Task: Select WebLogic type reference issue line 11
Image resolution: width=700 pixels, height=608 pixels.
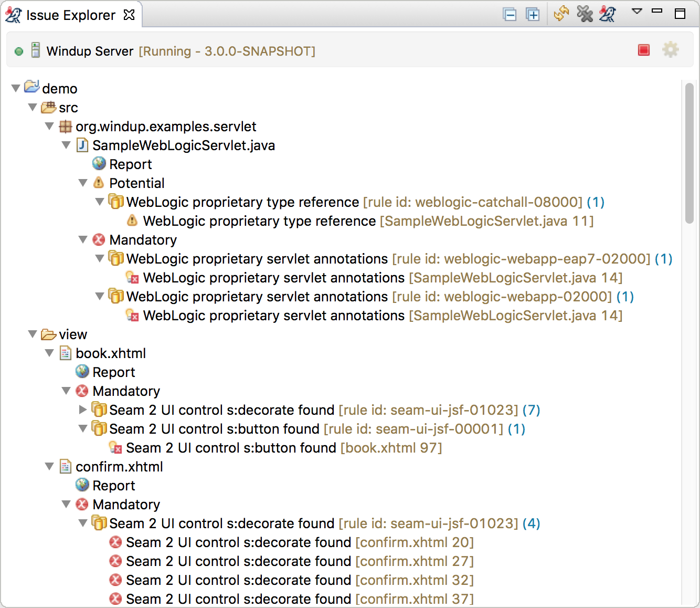Action: [x=367, y=221]
